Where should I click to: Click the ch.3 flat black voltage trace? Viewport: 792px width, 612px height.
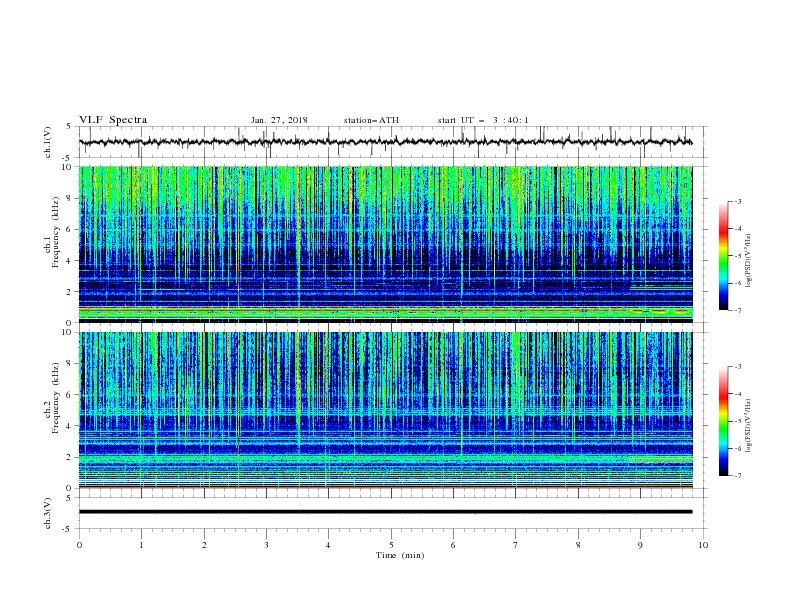coord(385,512)
